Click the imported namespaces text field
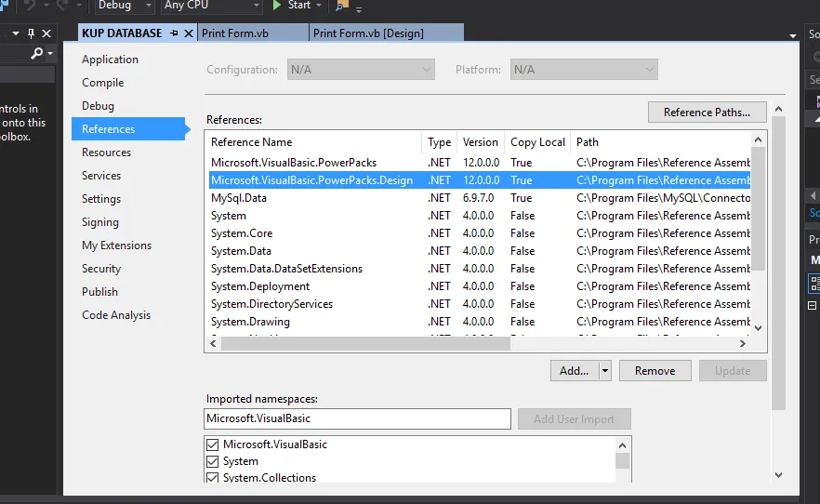The image size is (820, 504). [357, 418]
